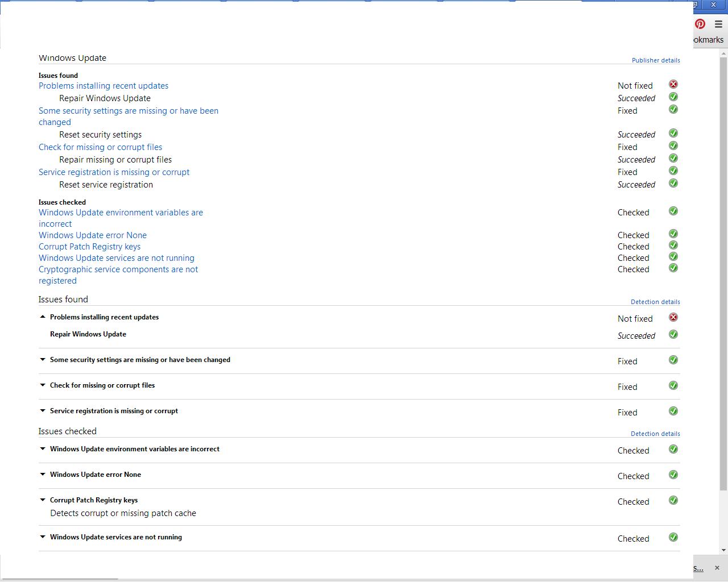728x582 pixels.
Task: Click check icon for bold Corrupt Patch Registry keys
Action: click(673, 500)
